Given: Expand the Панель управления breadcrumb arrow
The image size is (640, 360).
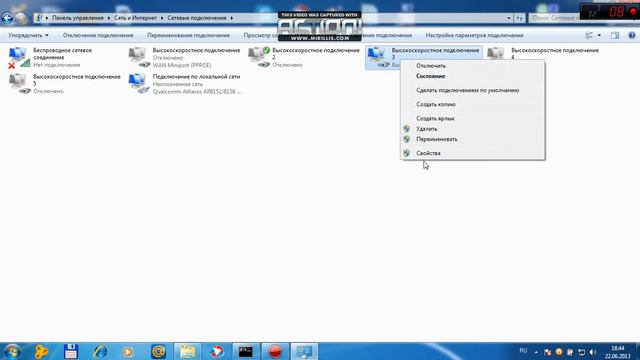Looking at the screenshot, I should pos(109,18).
